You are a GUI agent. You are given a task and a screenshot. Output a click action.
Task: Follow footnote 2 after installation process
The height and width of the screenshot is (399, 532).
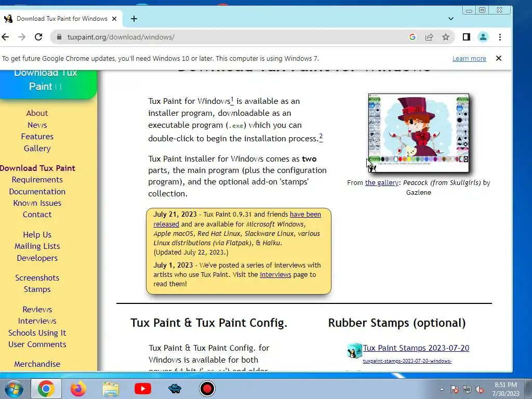coord(321,137)
